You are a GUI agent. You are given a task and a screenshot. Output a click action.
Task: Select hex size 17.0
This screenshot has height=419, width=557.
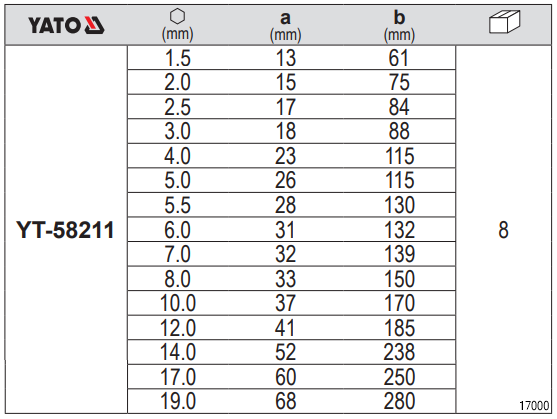178,377
